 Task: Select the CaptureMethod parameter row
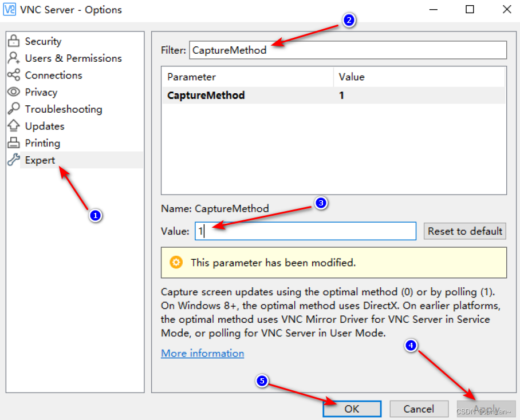(334, 96)
